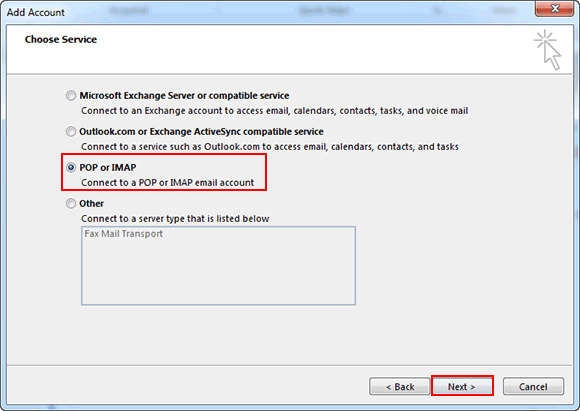Viewport: 580px width, 411px height.
Task: Select the POP or IMAP radio button
Action: [x=71, y=168]
